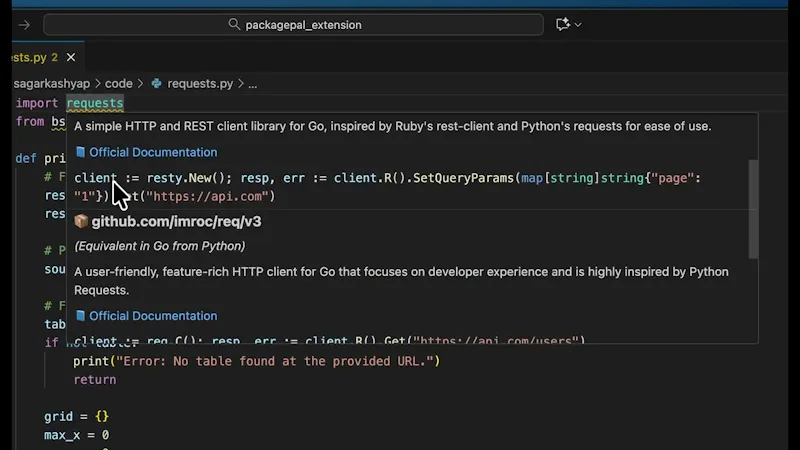Select sagarkashyap breadcrumb folder
Image resolution: width=800 pixels, height=450 pixels.
pyautogui.click(x=52, y=84)
